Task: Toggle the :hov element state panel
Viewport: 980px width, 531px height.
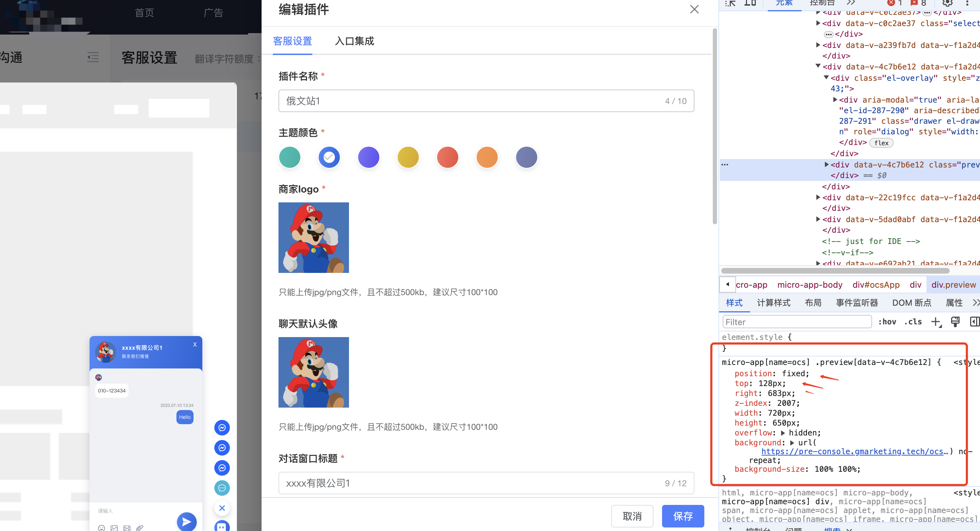Action: (x=887, y=322)
